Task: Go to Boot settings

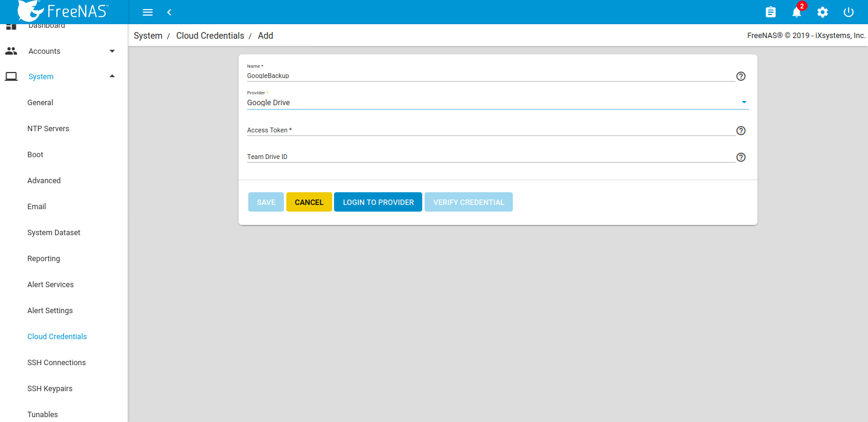Action: (35, 155)
